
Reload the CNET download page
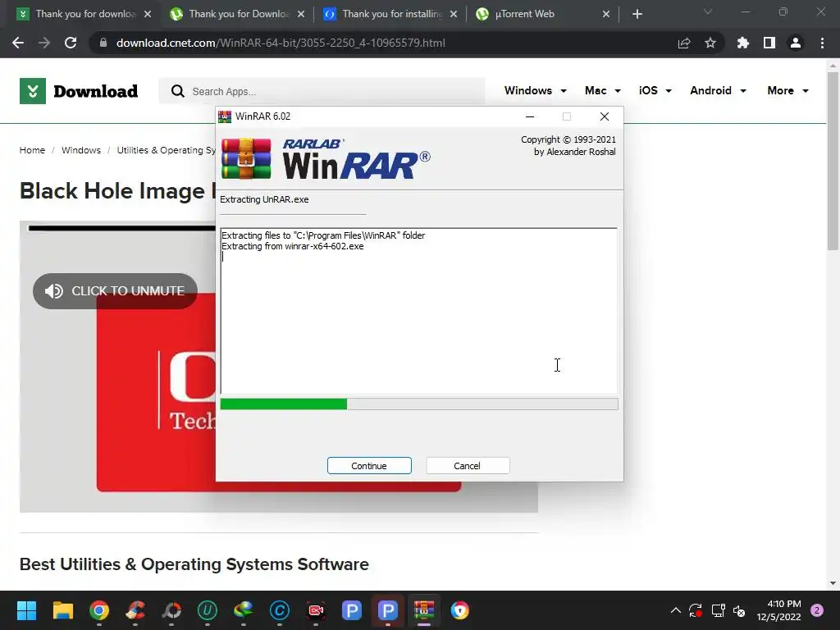(71, 43)
